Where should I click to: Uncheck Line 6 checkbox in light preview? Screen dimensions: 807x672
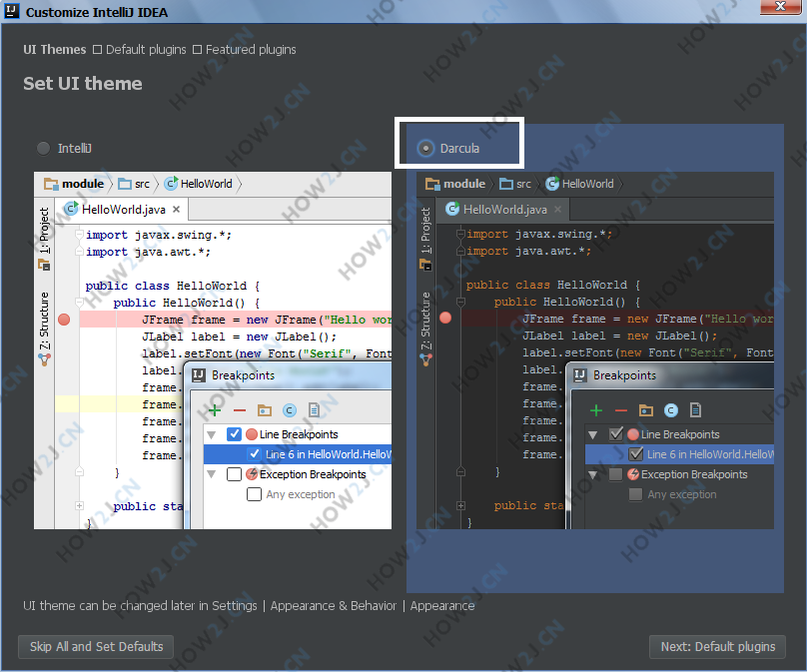point(255,454)
